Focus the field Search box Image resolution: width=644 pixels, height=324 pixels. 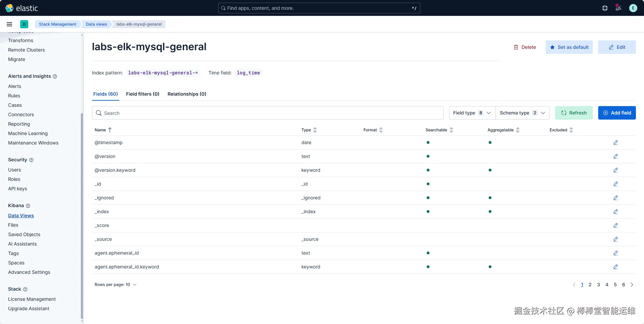[x=268, y=113]
